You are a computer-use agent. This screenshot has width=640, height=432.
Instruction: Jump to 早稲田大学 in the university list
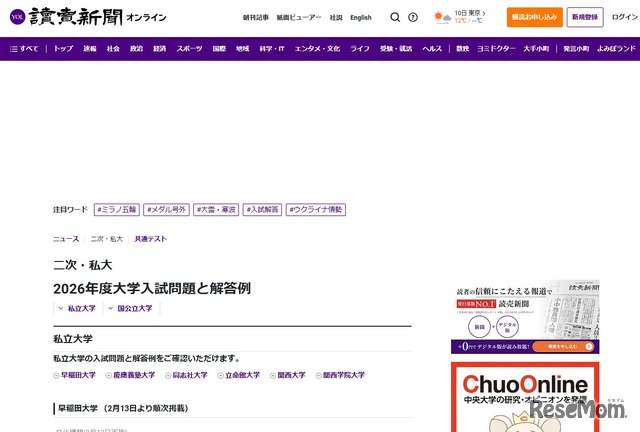tap(75, 375)
